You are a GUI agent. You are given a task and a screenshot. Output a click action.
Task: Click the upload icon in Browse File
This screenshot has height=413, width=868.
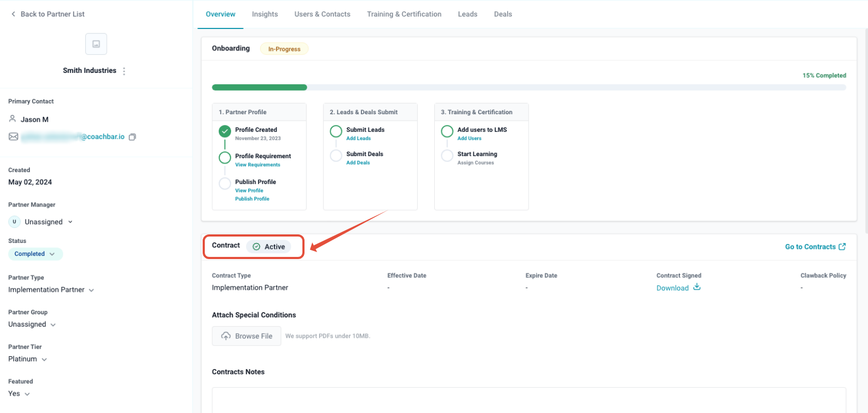click(x=226, y=336)
